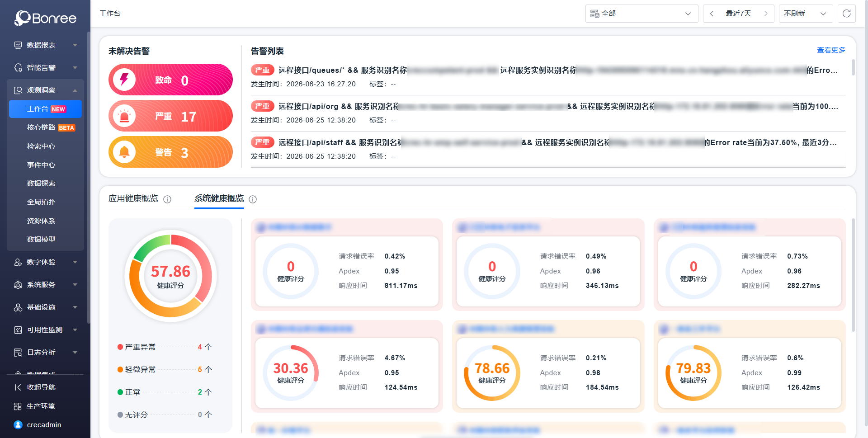Click 严重异常 4 个 legend row
This screenshot has height=438, width=868.
[x=165, y=347]
